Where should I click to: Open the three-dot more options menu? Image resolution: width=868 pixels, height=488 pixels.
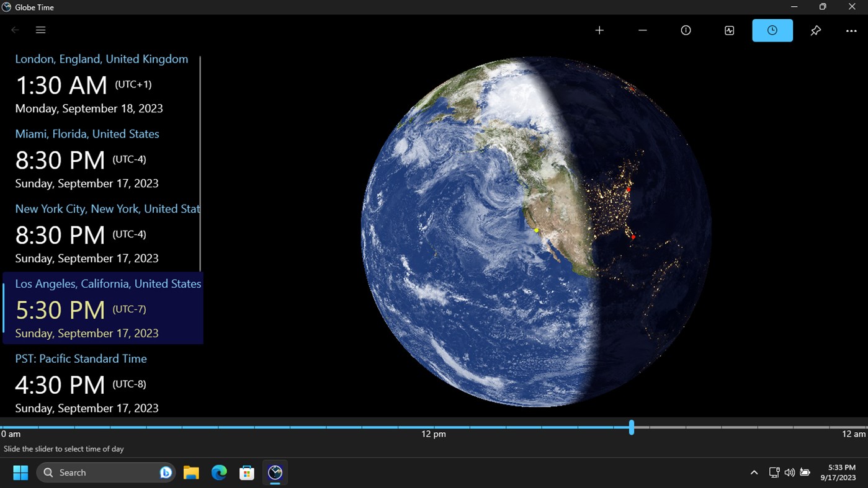pyautogui.click(x=851, y=30)
